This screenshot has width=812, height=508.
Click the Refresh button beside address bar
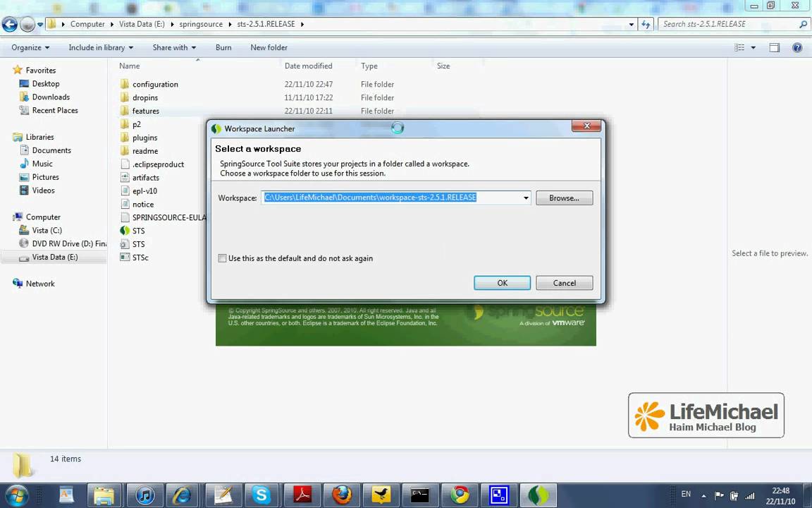(646, 25)
